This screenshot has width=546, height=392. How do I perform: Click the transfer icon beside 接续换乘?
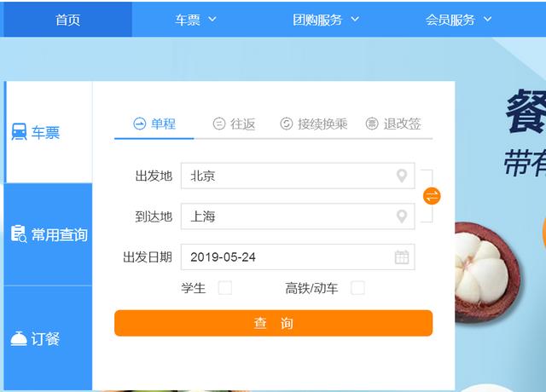(287, 124)
